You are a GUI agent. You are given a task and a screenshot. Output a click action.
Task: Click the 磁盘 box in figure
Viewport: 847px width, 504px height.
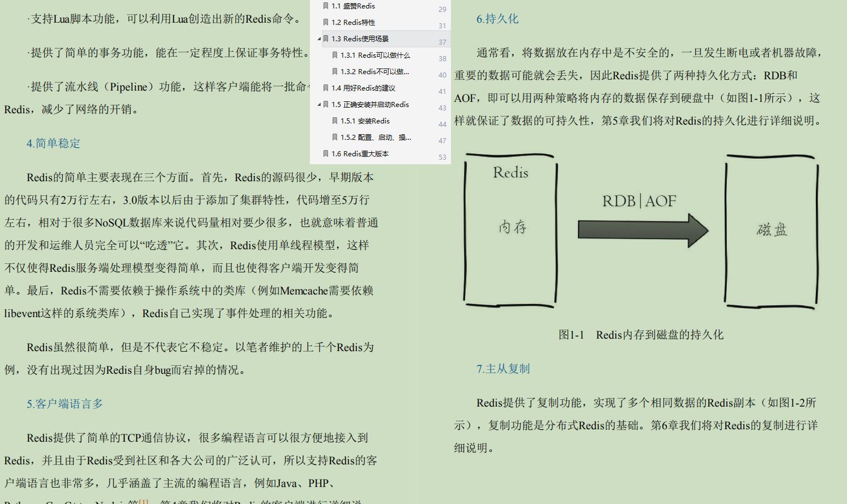coord(772,231)
